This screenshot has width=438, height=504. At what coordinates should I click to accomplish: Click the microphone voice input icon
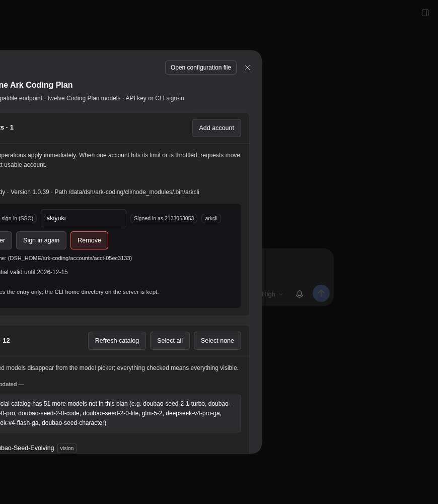click(x=299, y=294)
